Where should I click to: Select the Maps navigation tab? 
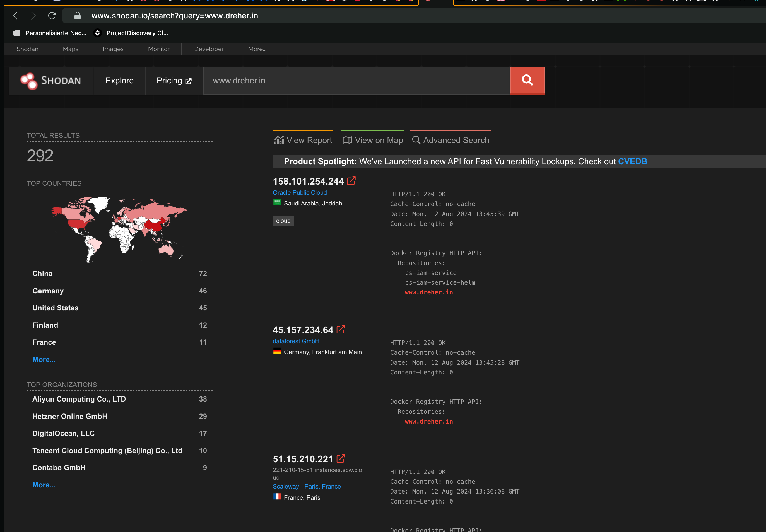tap(70, 49)
